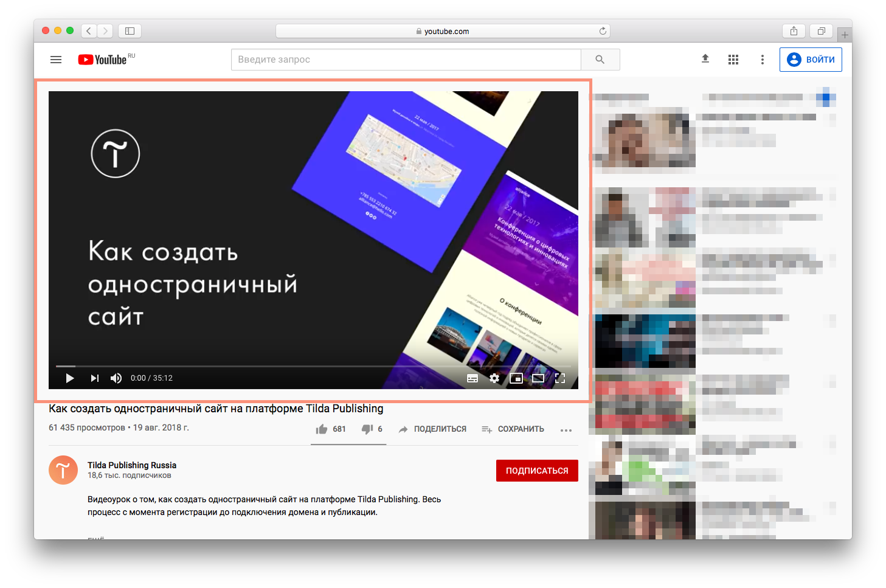Screen dimensions: 886x588
Task: Open the YouTube apps grid icon
Action: tap(733, 60)
